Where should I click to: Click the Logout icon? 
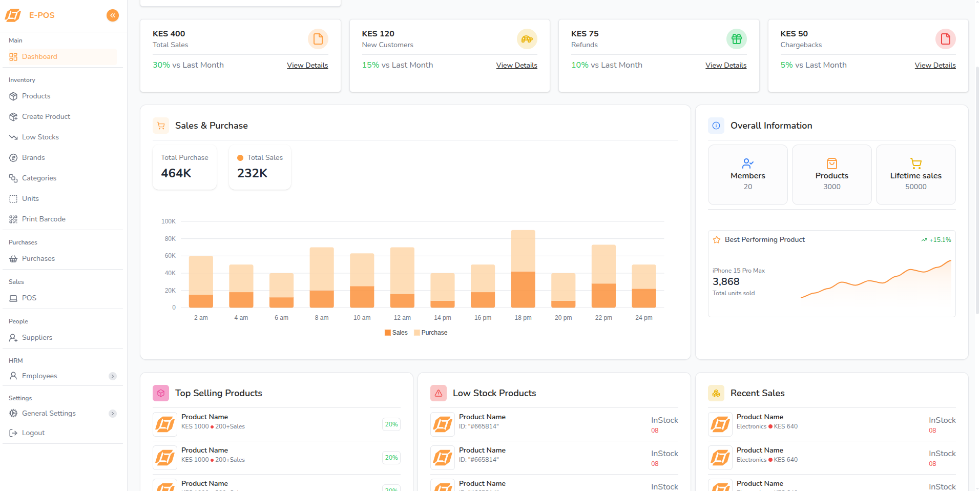(13, 433)
